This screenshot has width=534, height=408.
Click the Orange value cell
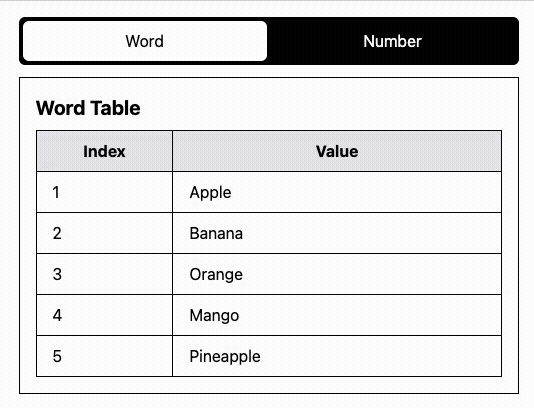(x=337, y=274)
